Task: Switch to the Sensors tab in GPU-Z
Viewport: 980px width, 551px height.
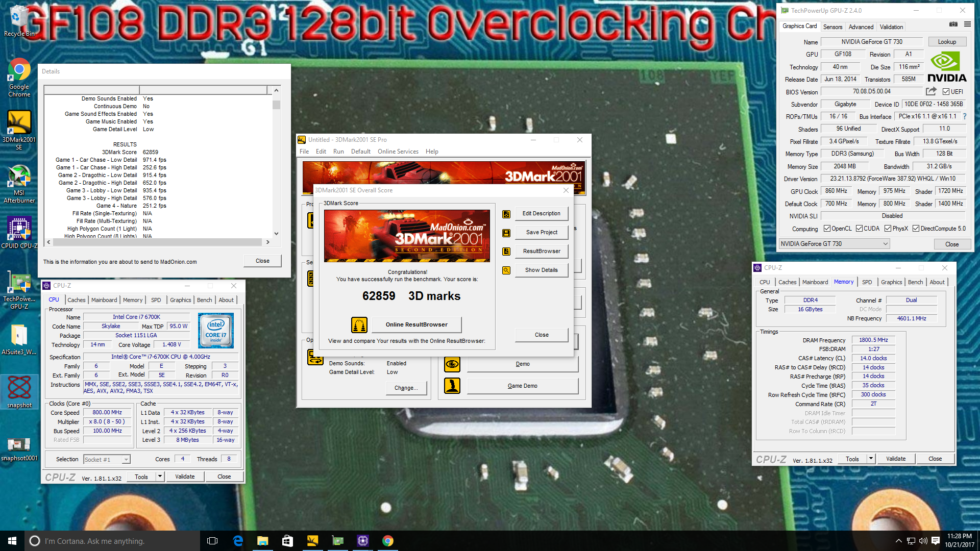Action: coord(832,27)
